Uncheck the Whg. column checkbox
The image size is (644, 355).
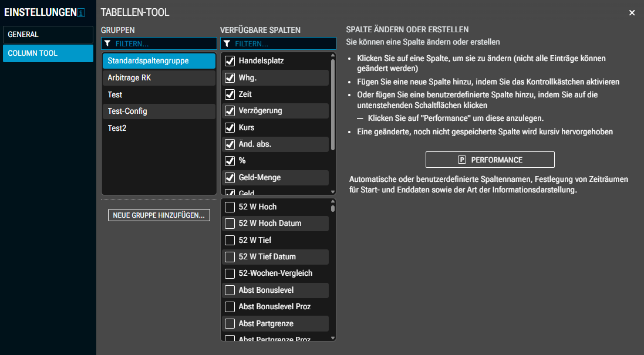coord(230,77)
